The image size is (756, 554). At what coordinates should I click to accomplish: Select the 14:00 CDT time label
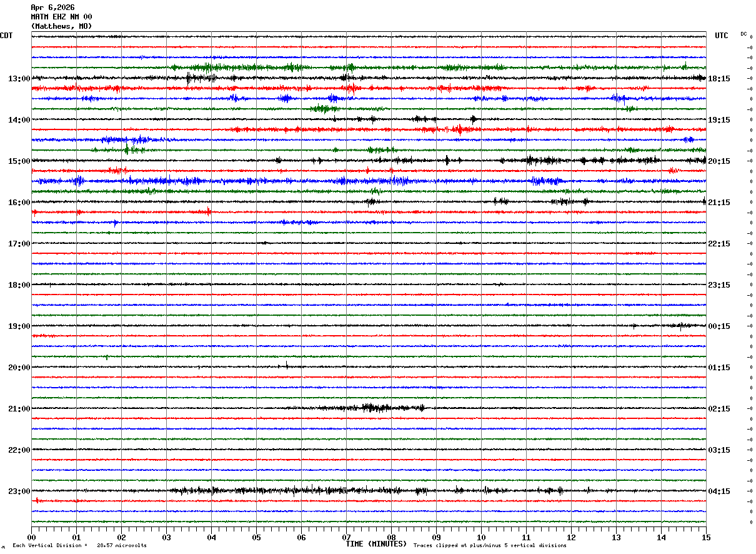(x=19, y=120)
